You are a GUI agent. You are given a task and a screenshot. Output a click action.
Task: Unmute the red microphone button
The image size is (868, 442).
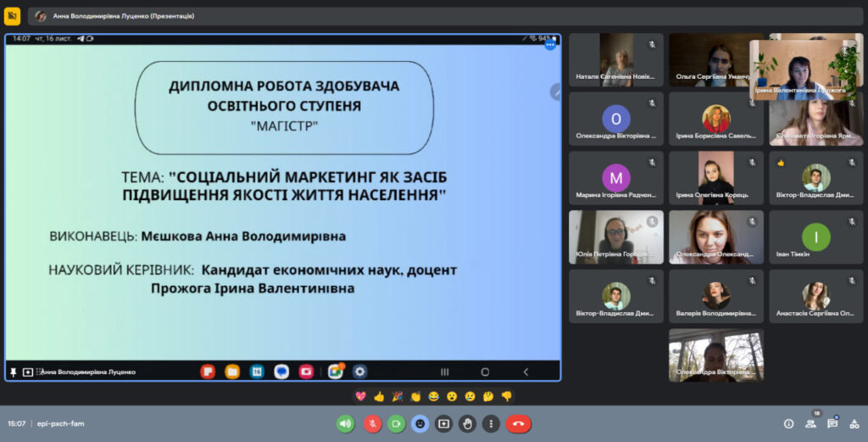[x=372, y=423]
